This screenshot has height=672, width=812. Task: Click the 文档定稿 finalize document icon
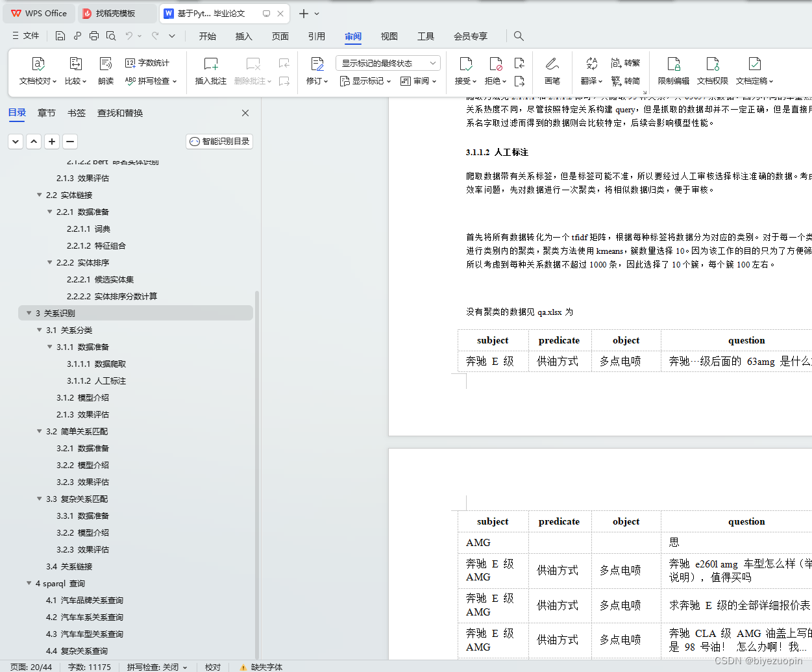coord(754,64)
